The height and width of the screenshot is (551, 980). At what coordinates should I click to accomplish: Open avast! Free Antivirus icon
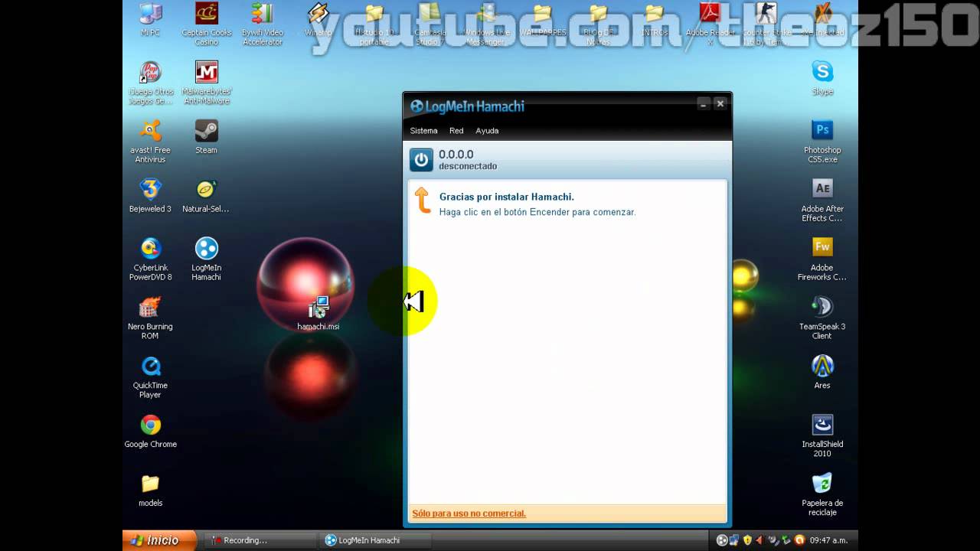pos(150,142)
